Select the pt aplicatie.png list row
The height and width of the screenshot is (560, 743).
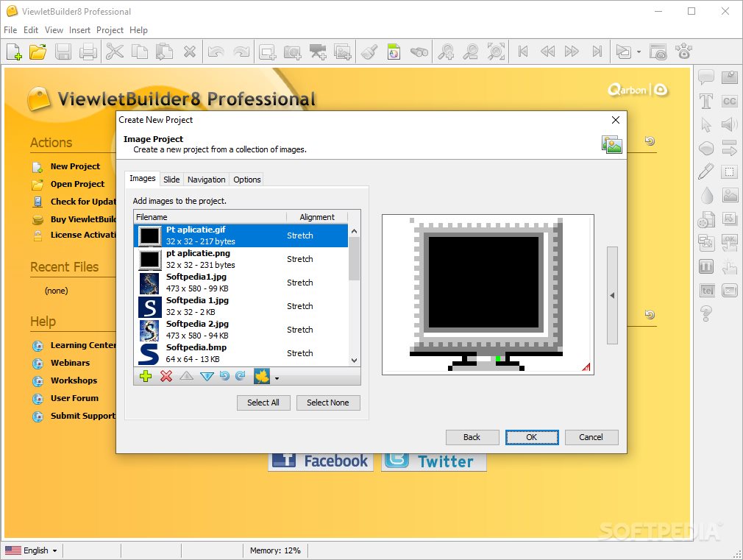[242, 259]
